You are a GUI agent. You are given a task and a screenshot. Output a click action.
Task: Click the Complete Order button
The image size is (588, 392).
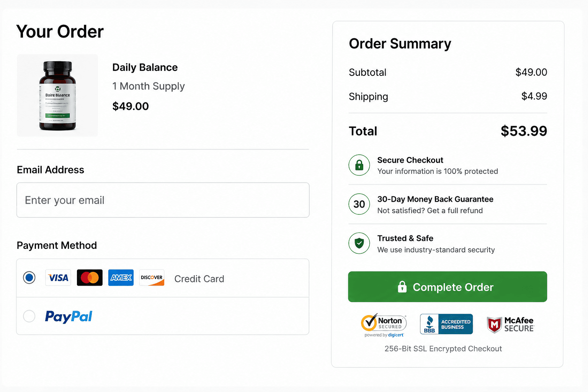tap(448, 287)
